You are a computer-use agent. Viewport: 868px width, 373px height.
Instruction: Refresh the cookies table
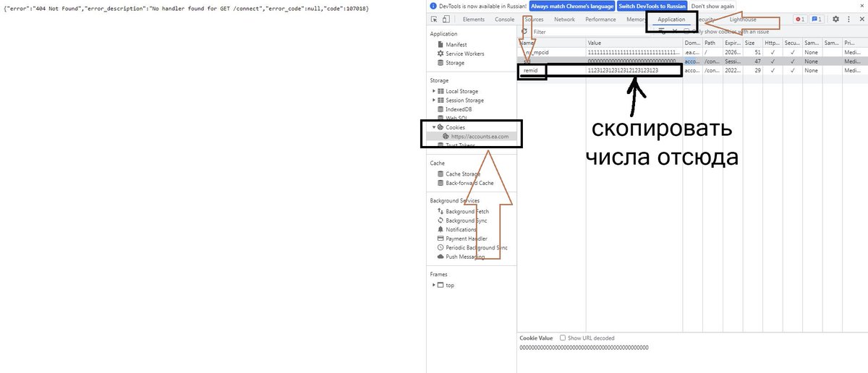pos(524,32)
